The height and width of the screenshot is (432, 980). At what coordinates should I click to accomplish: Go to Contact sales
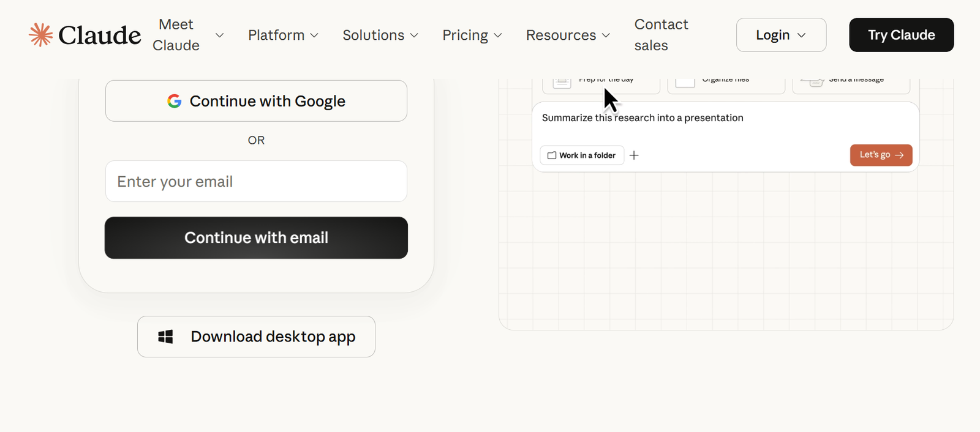coord(661,35)
